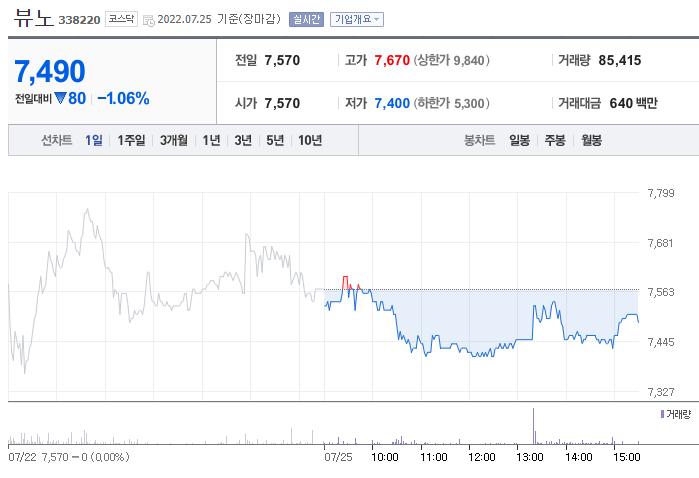Click the 거래량 value 85,415
This screenshot has width=699, height=478.
point(620,60)
